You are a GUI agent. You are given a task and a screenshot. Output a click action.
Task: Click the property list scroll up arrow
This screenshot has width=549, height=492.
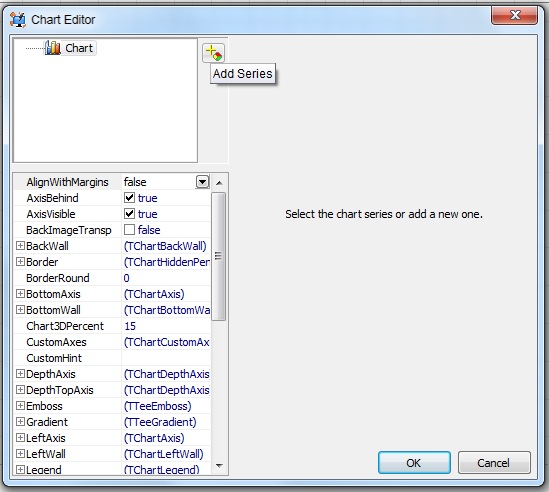(219, 183)
